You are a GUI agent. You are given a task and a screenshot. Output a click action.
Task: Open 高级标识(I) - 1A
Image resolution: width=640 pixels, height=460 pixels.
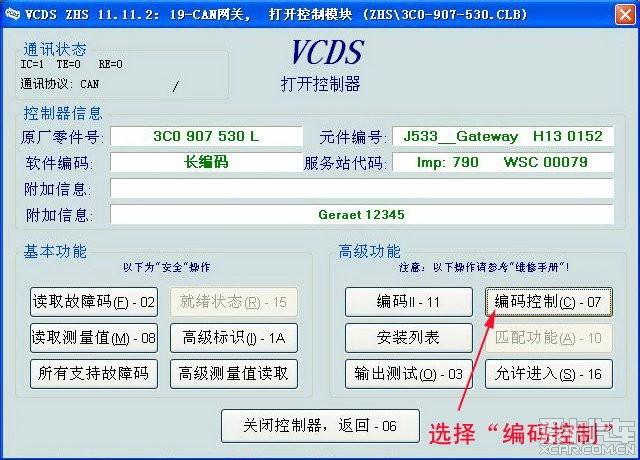pos(234,338)
